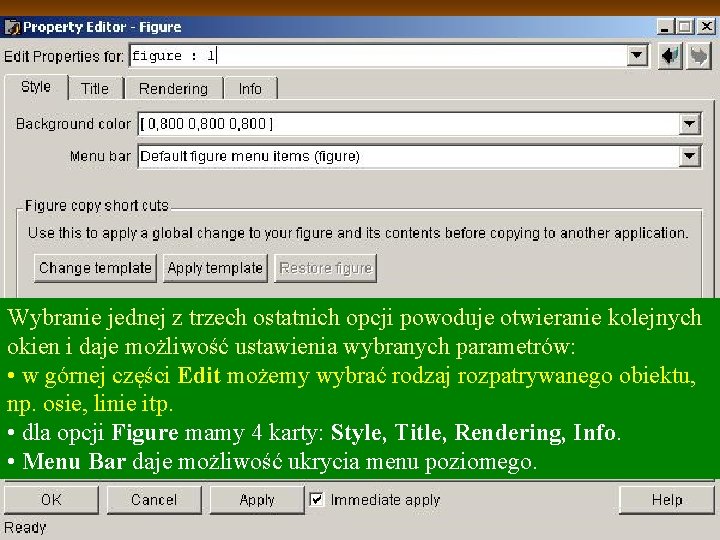
Task: Expand the Background color dropdown arrow
Action: (x=689, y=124)
